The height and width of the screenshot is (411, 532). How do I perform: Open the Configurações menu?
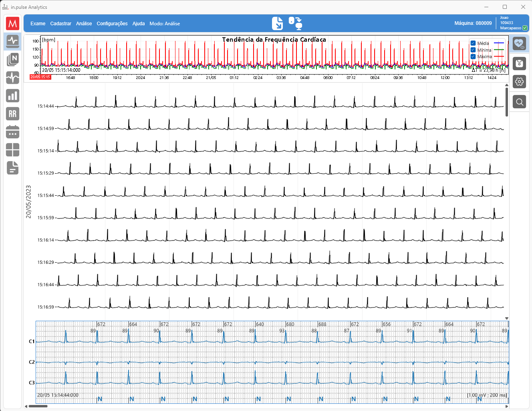[112, 23]
